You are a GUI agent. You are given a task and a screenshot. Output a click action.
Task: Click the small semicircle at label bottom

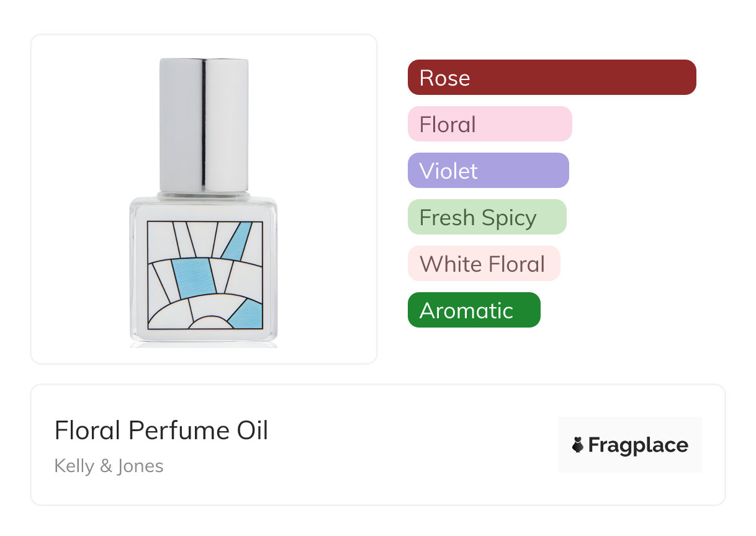click(210, 323)
